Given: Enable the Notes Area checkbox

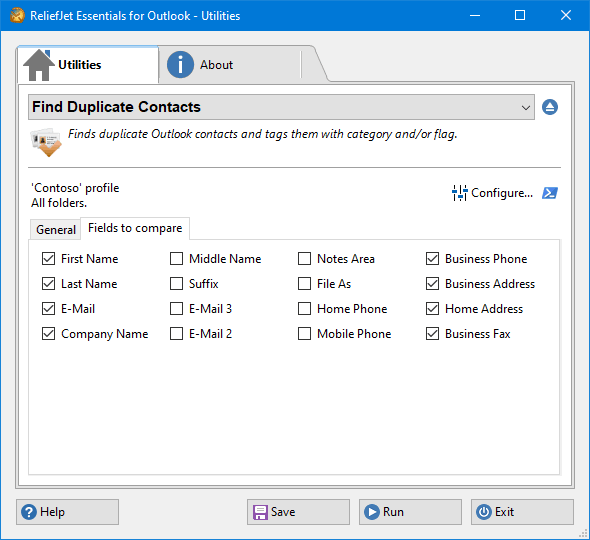Looking at the screenshot, I should (x=304, y=259).
